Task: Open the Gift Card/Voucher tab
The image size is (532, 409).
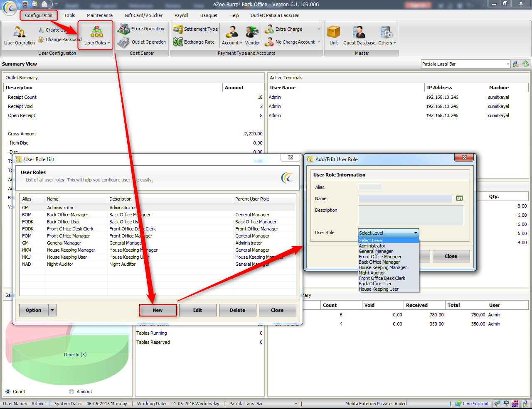Action: [x=144, y=15]
